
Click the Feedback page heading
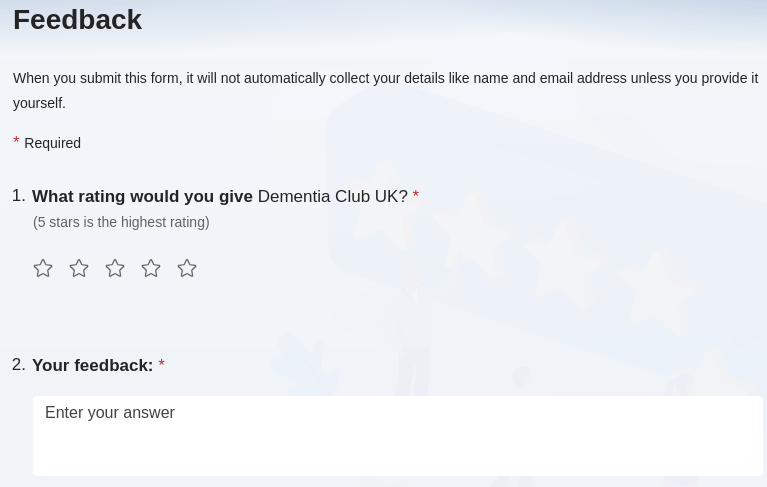78,20
